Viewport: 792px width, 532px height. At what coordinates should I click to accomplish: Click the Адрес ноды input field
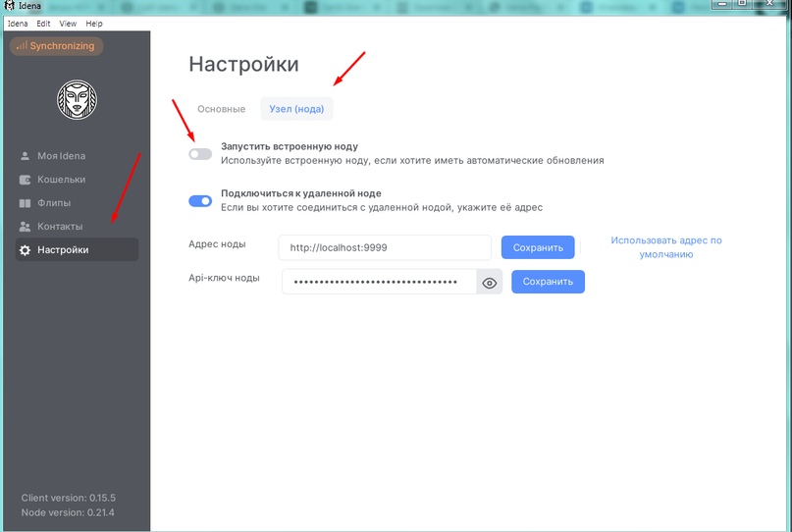pos(385,247)
